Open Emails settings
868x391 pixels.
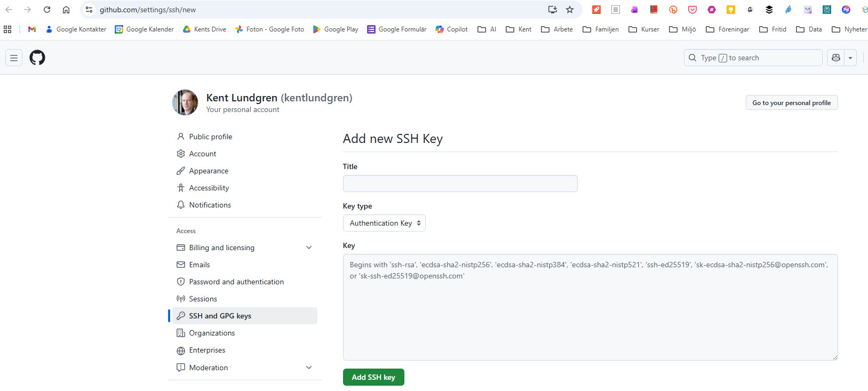pos(245,265)
